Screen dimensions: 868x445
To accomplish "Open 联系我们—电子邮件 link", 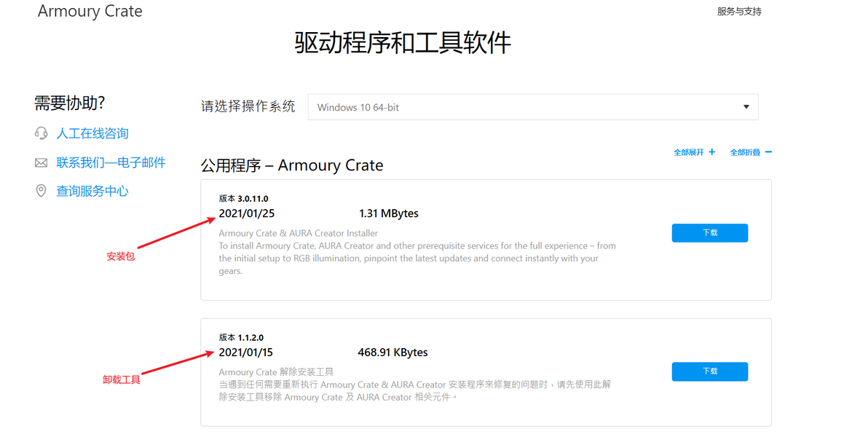I will 111,162.
